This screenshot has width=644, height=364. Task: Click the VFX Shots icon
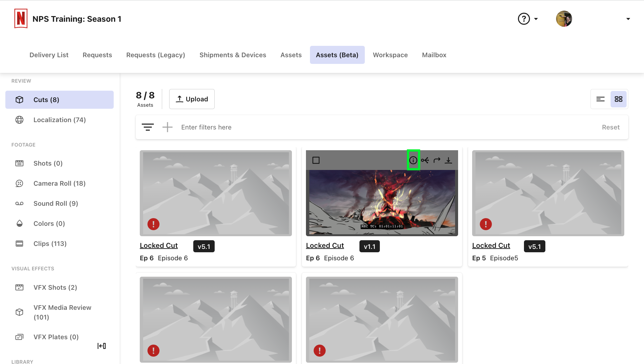coord(19,287)
